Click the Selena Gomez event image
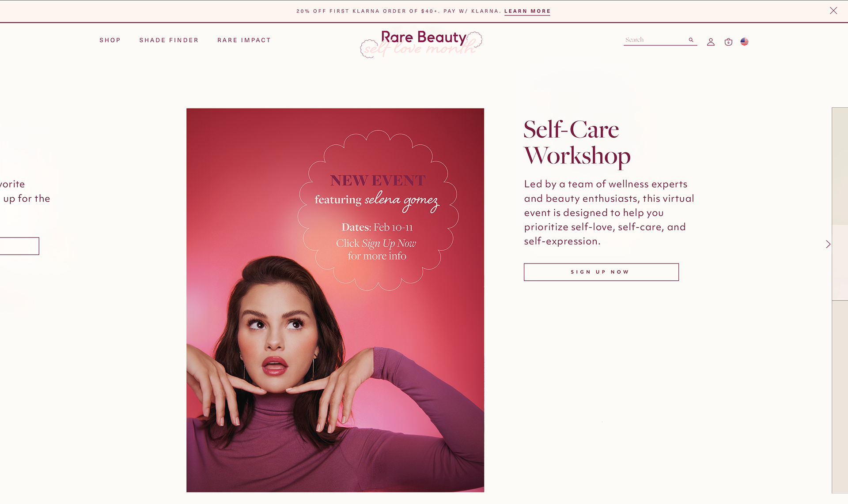 point(335,300)
